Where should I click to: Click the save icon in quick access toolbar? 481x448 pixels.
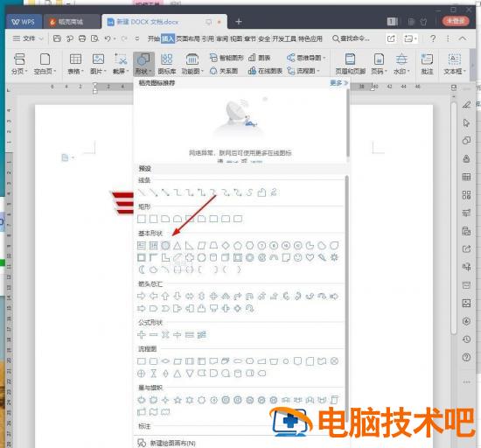[x=57, y=38]
